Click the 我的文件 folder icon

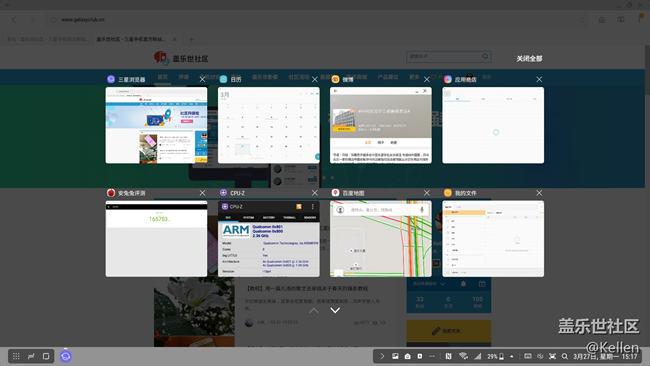tap(448, 193)
